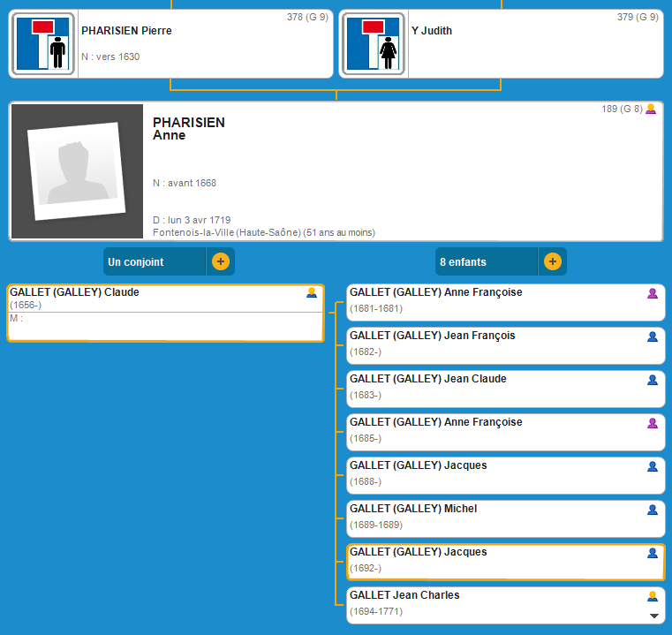The height and width of the screenshot is (635, 672).
Task: Click Pierre PHARISIEN's dead-end male icon
Action: [x=44, y=44]
